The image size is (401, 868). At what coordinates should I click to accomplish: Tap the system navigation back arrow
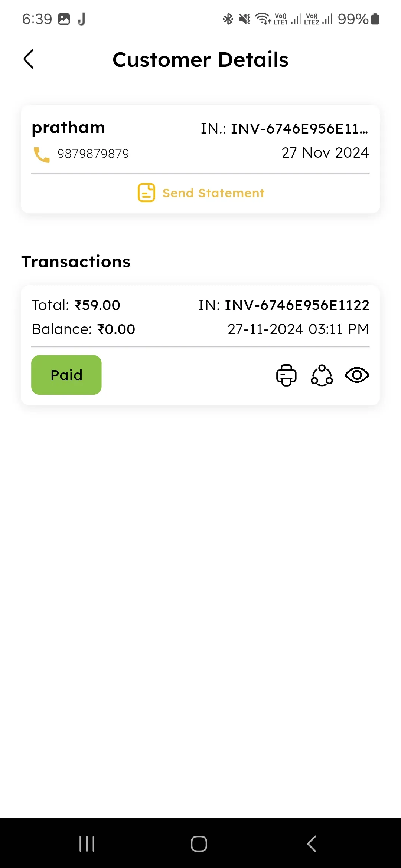[312, 844]
